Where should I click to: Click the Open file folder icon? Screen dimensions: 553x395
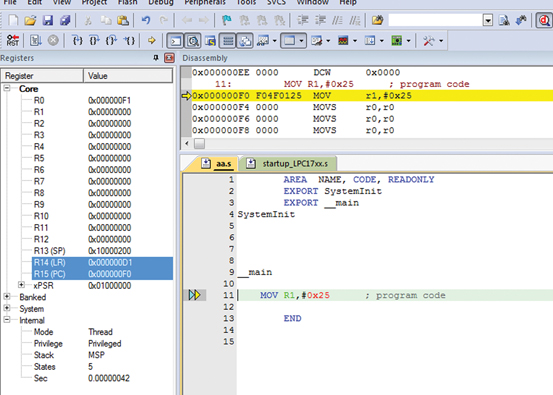pos(30,20)
